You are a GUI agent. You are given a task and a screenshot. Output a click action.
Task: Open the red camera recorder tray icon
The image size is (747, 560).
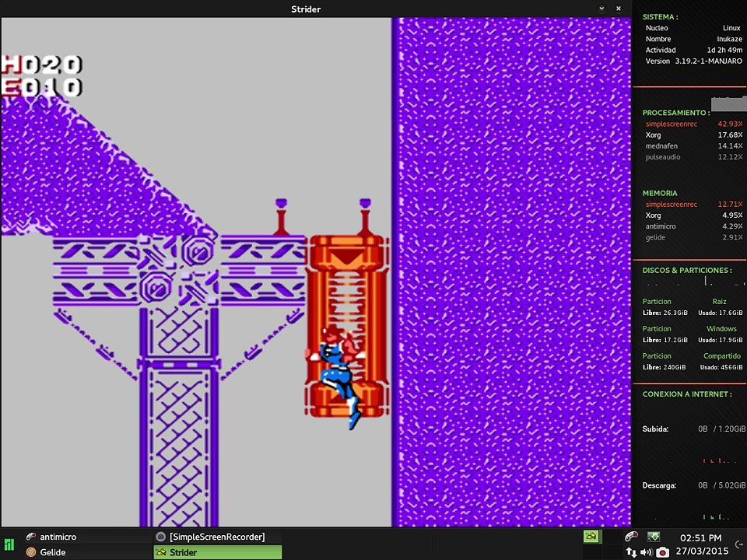pyautogui.click(x=662, y=552)
